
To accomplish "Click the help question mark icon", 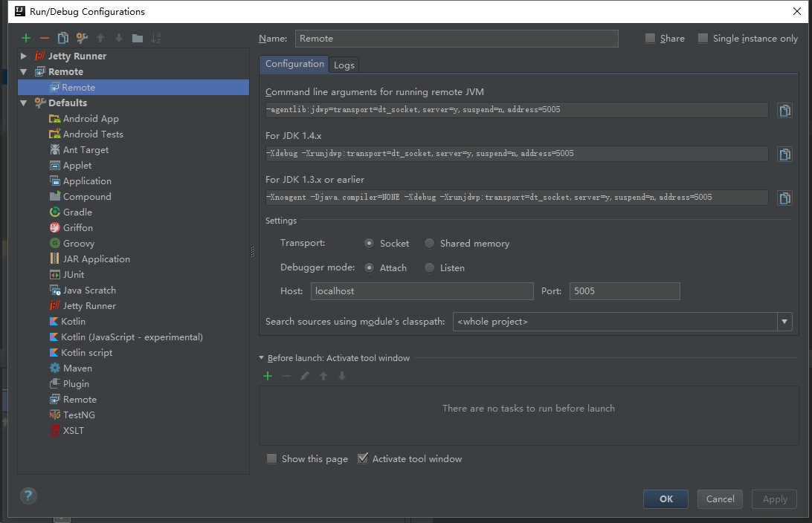I will pyautogui.click(x=28, y=496).
